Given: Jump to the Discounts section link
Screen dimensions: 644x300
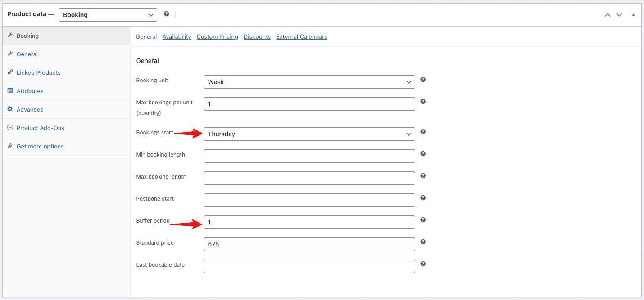Looking at the screenshot, I should tap(257, 37).
